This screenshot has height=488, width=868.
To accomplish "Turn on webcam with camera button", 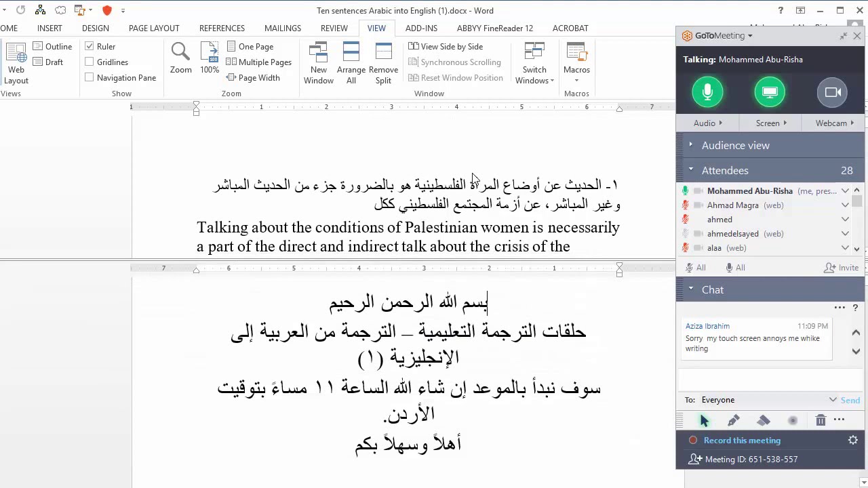I will pos(833,92).
